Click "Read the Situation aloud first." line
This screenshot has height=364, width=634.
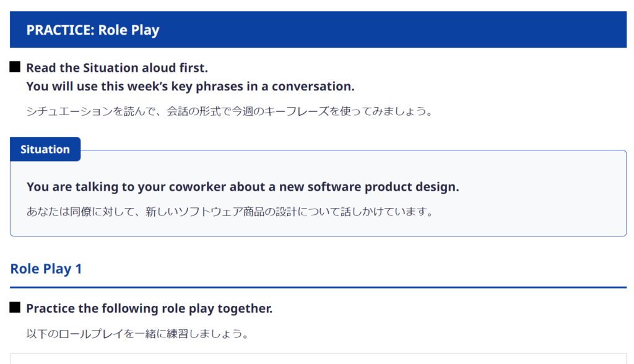click(117, 67)
